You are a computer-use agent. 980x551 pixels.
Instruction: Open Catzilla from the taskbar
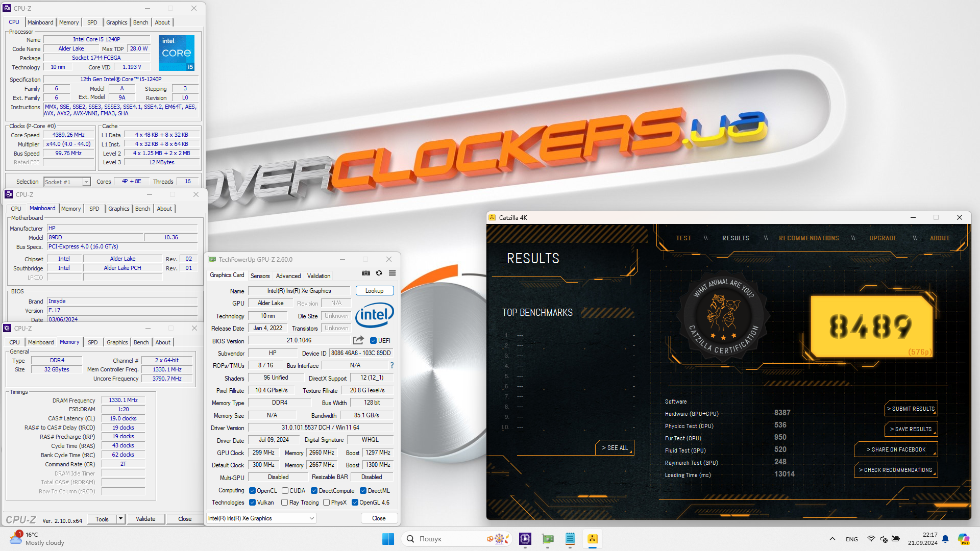(593, 539)
